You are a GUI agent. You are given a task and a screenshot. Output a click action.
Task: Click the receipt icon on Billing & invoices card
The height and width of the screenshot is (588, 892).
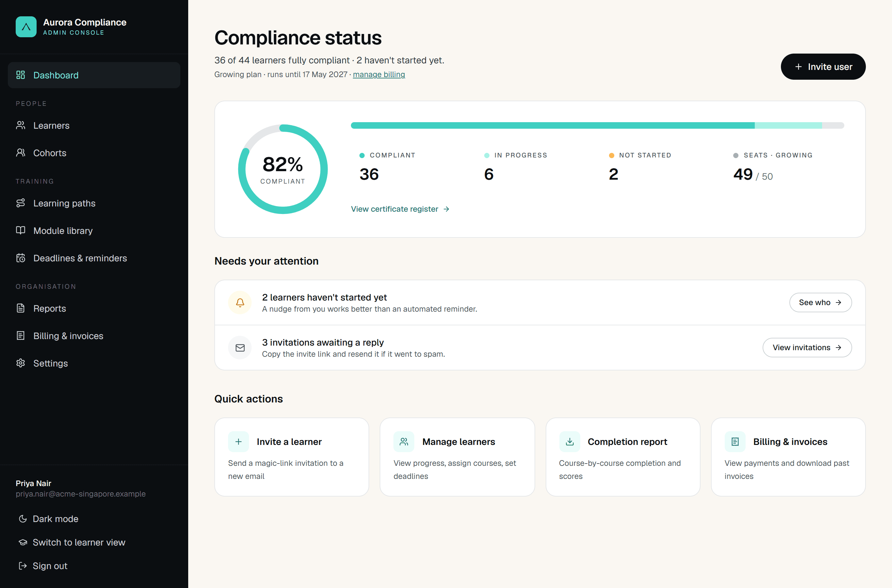(x=735, y=442)
